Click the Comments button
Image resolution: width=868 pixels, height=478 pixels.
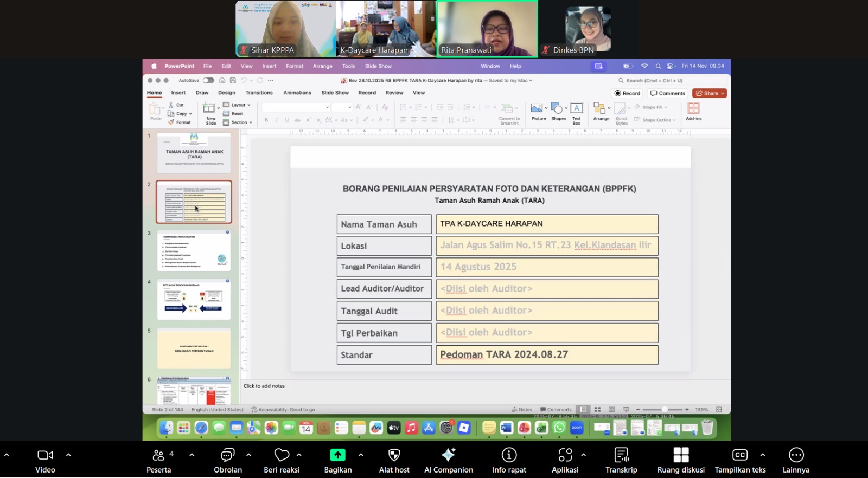click(668, 93)
